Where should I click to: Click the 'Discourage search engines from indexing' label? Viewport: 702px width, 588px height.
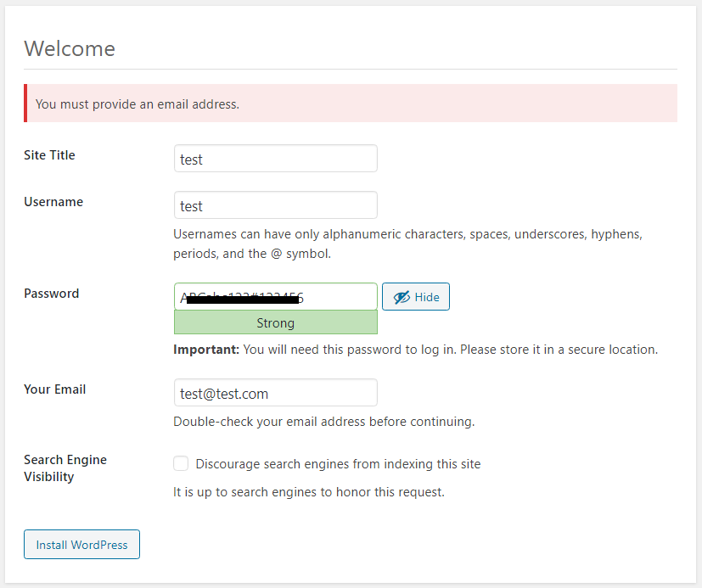click(x=338, y=464)
